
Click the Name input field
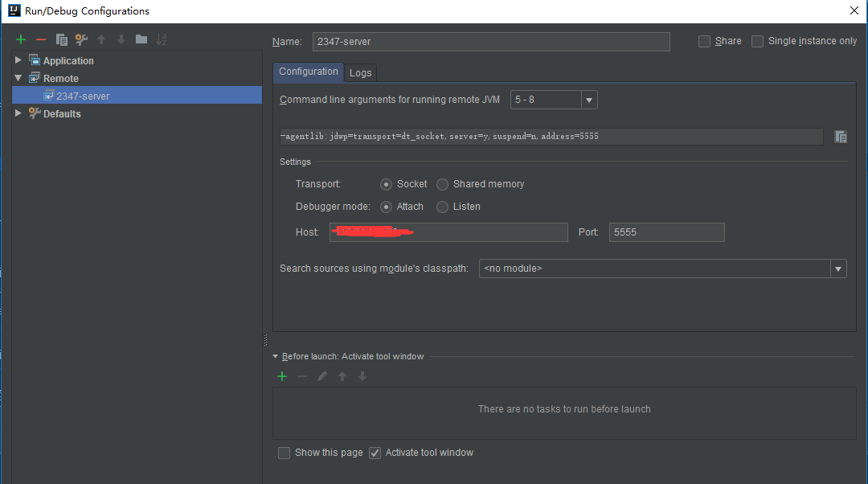[491, 42]
